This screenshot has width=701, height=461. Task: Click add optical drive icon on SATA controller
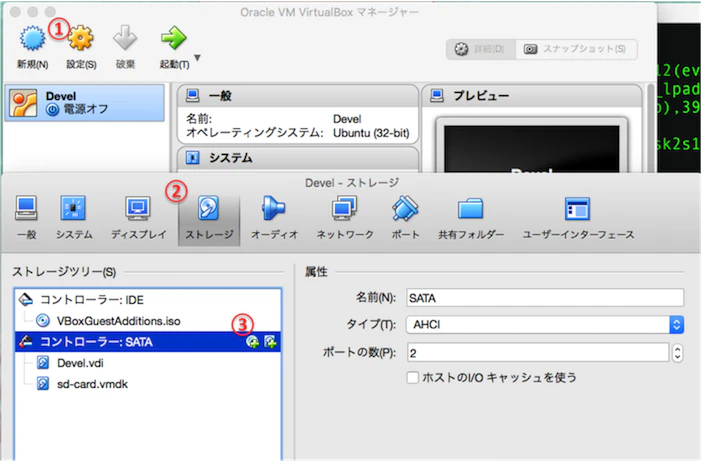click(x=253, y=342)
